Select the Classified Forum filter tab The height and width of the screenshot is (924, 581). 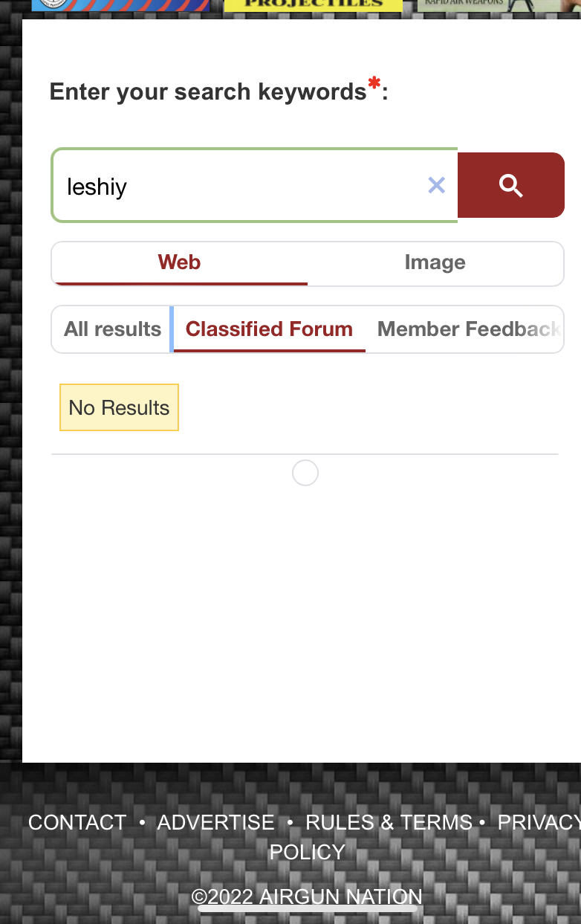coord(269,329)
